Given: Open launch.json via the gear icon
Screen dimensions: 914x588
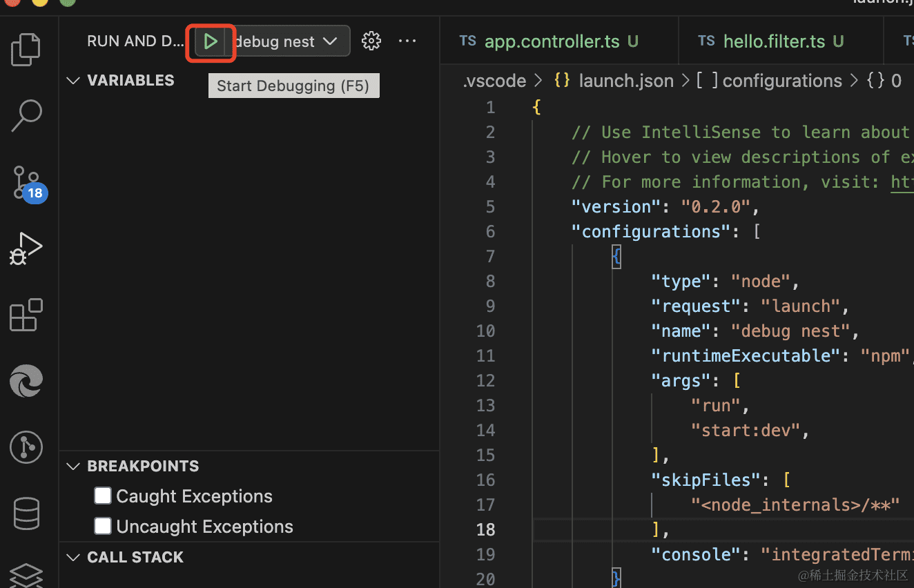Looking at the screenshot, I should coord(371,41).
